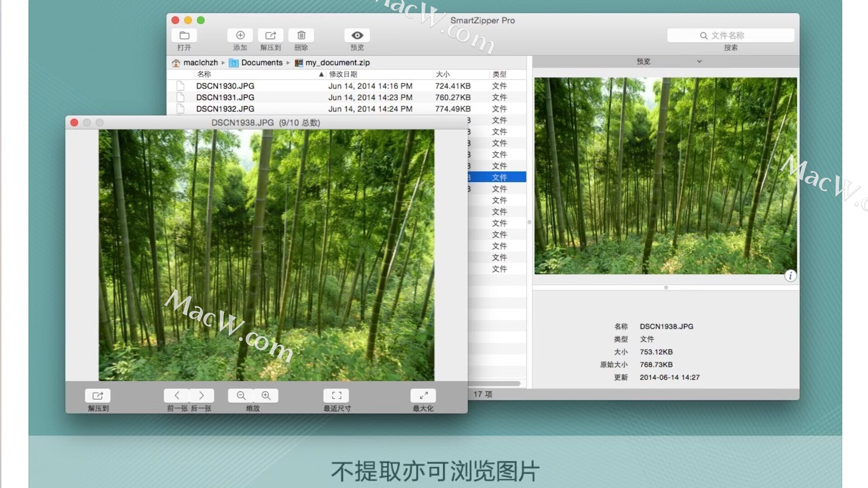Sort list by 修改日期 column
868x488 pixels.
343,74
